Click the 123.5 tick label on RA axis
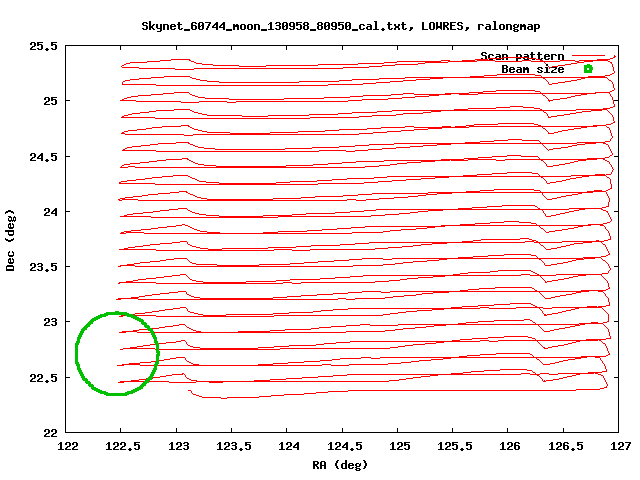 pos(233,446)
